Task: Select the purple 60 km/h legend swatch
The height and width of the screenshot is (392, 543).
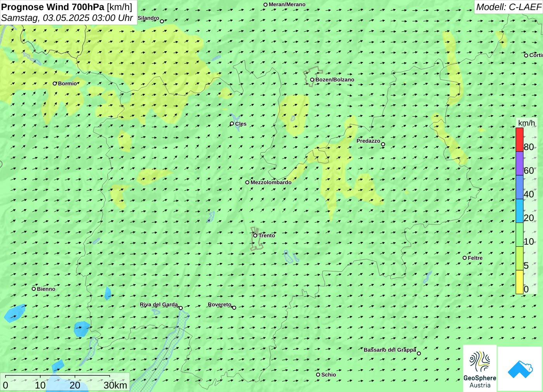Action: click(519, 163)
